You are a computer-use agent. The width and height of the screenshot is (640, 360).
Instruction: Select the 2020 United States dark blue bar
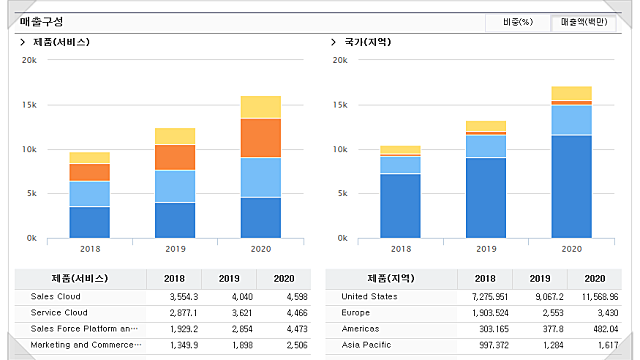pos(571,187)
